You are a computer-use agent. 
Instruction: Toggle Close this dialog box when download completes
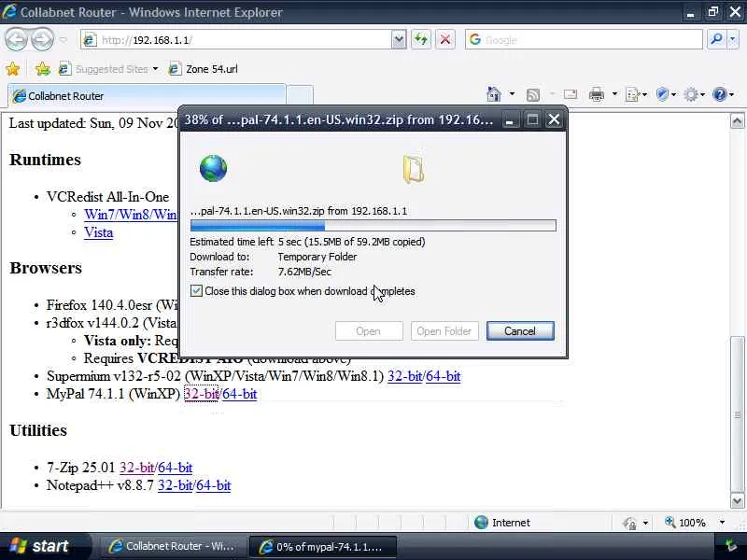pyautogui.click(x=196, y=291)
